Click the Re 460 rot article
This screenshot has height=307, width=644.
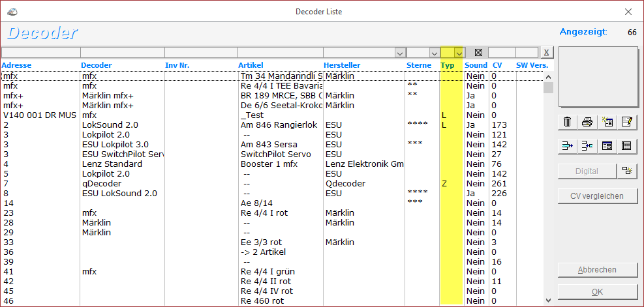click(262, 301)
